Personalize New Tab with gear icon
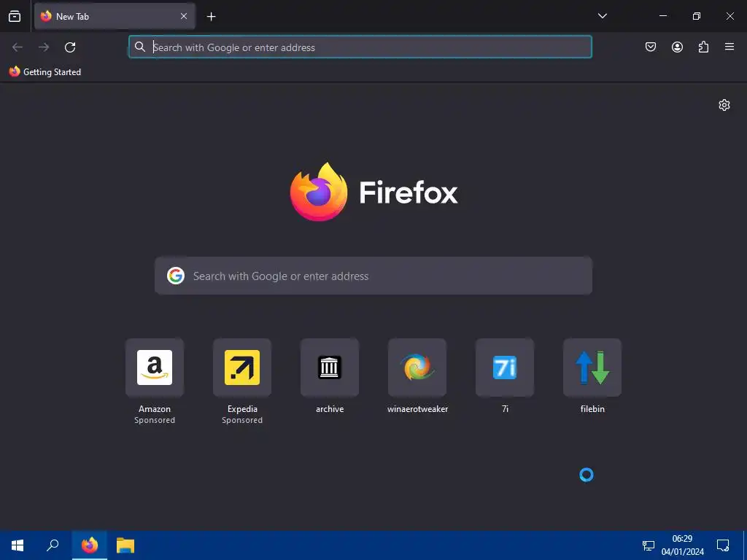This screenshot has height=560, width=747. [724, 105]
